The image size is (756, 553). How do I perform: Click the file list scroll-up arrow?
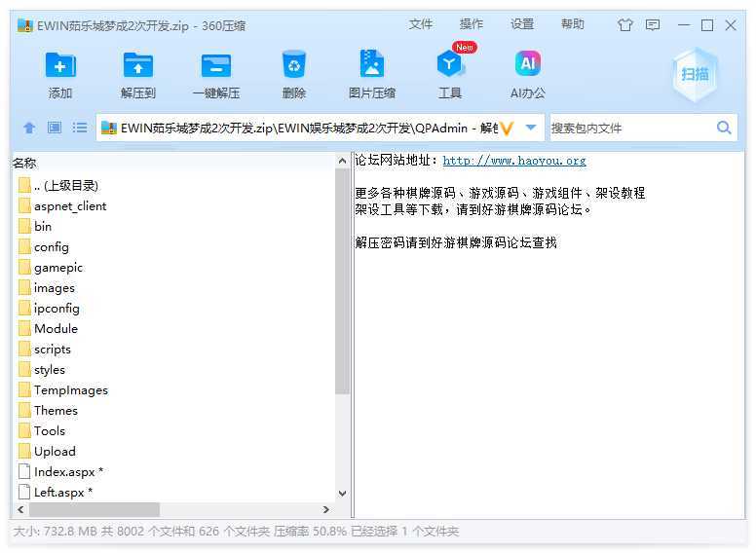pyautogui.click(x=342, y=161)
